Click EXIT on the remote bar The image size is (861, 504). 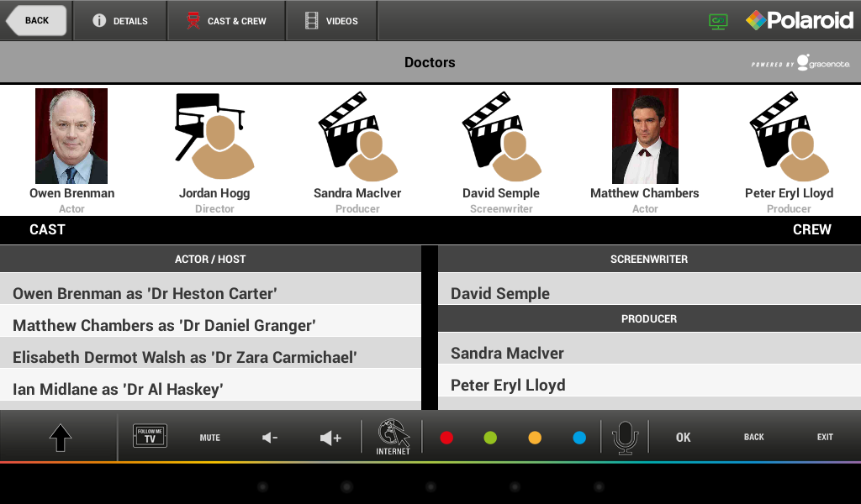coord(825,437)
